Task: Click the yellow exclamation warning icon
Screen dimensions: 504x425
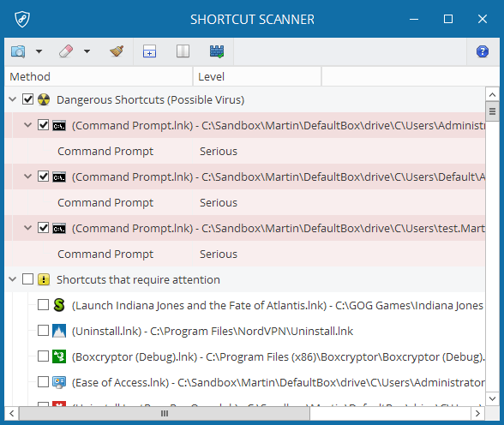Action: pos(44,279)
